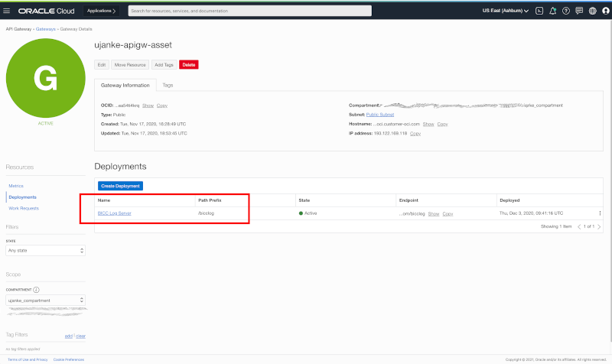Click the Name column header
This screenshot has width=612, height=364.
click(x=104, y=200)
